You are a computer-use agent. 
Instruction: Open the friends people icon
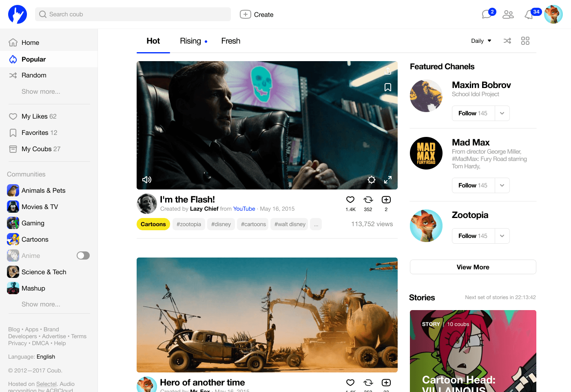click(508, 15)
